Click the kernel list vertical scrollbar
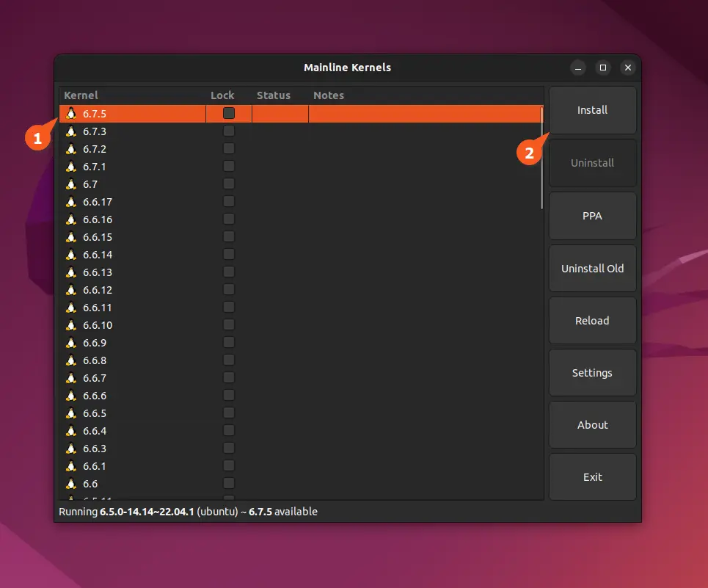This screenshot has width=708, height=588. click(541, 158)
